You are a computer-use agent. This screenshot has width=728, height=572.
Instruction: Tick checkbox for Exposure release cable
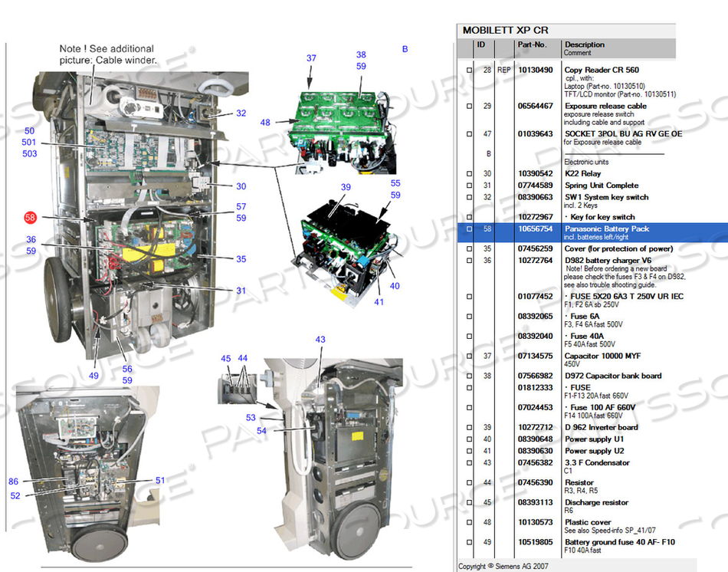470,106
